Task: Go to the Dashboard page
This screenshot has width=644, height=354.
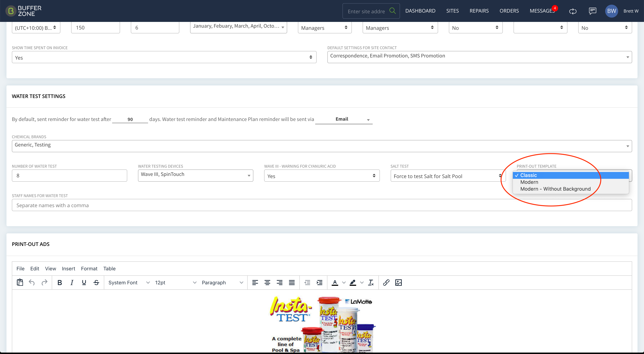Action: click(x=420, y=11)
